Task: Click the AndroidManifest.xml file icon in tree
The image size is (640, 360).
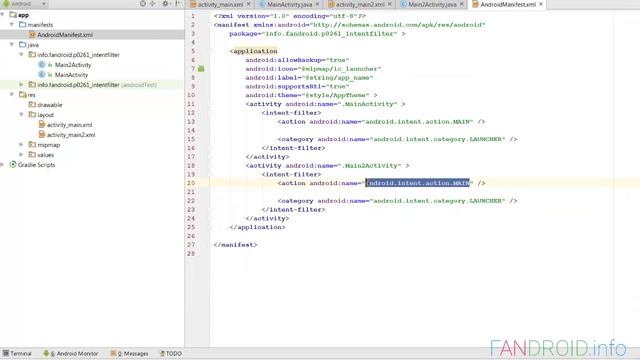Action: (x=32, y=35)
